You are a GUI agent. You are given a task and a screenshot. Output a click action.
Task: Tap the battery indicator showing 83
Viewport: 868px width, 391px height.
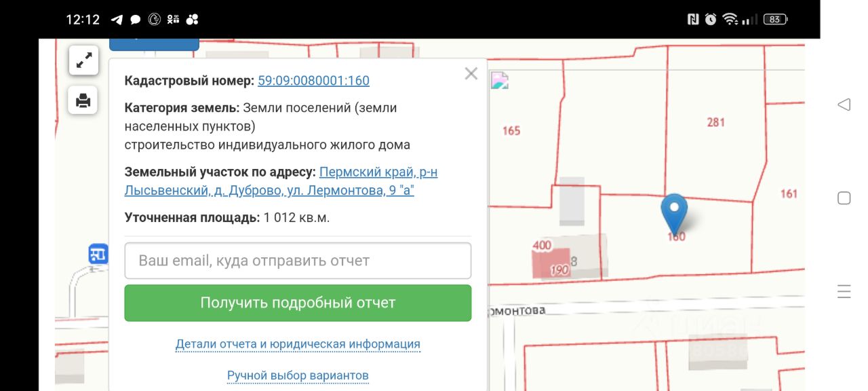pyautogui.click(x=775, y=20)
